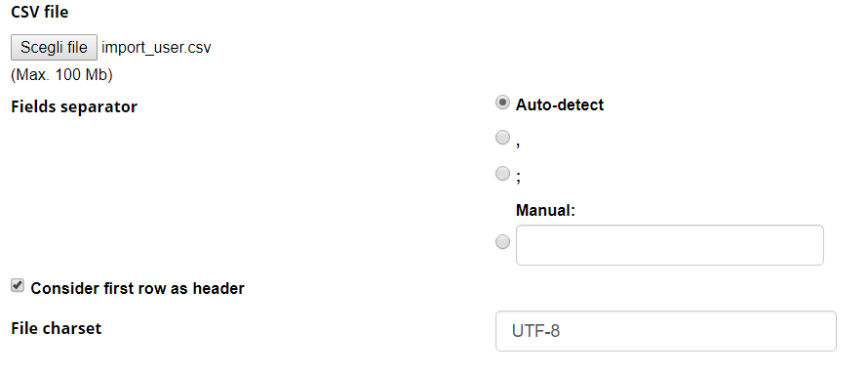Click the File charset input field
Viewport: 868px width, 374px height.
665,331
